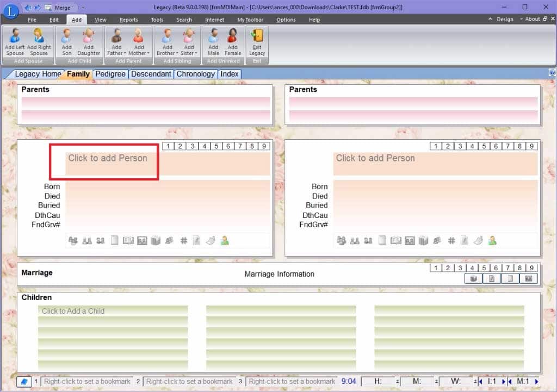Click left person's to-do list icon
This screenshot has width=557, height=392.
(196, 241)
